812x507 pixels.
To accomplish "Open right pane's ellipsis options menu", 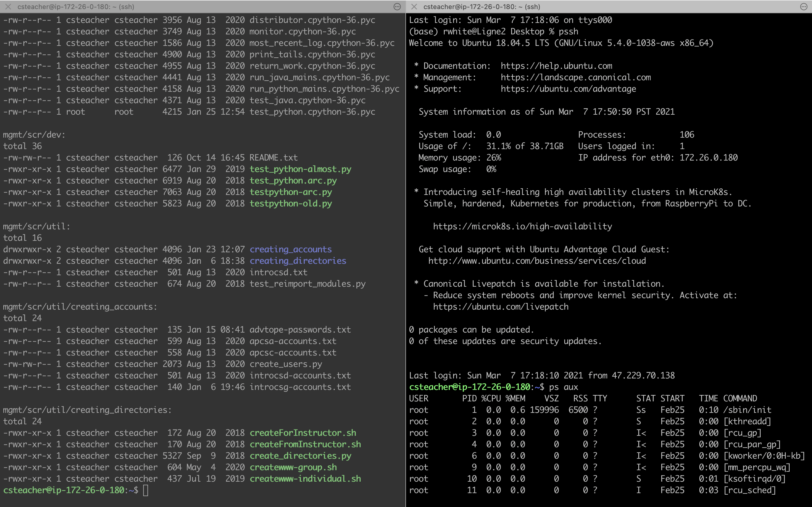I will [x=804, y=7].
